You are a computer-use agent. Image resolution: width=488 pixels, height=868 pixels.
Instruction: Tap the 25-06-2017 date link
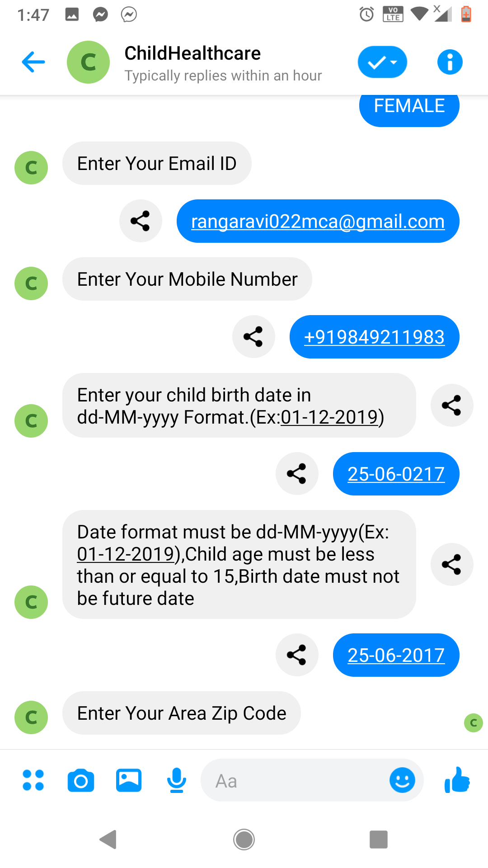(396, 656)
